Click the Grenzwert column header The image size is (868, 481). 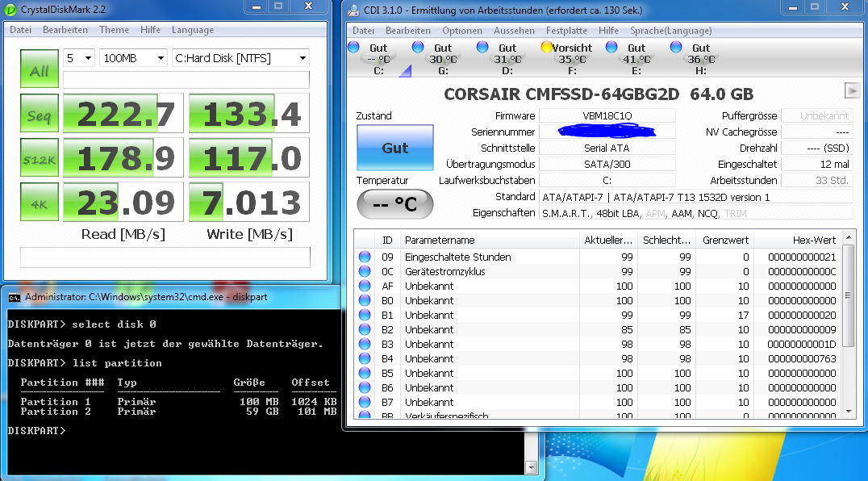724,240
